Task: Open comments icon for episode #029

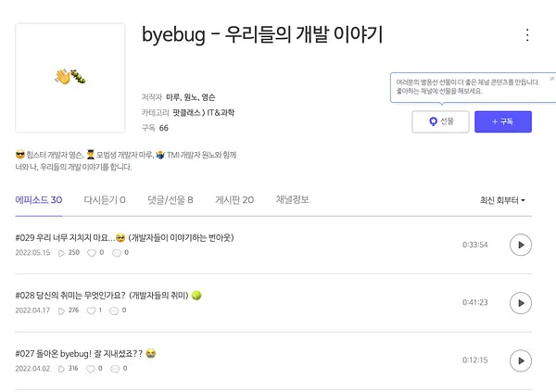Action: [117, 253]
